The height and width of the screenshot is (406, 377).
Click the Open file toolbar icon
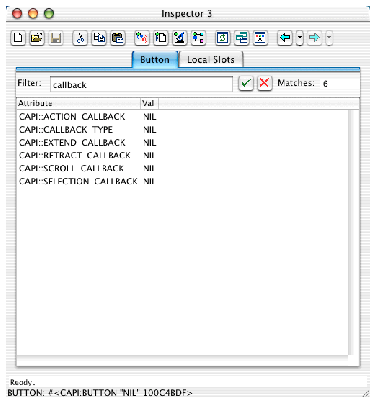pos(37,38)
